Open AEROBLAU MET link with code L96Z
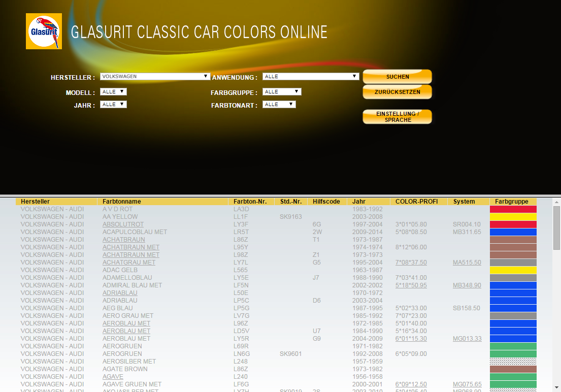Screen dimensions: 561x392 point(126,323)
